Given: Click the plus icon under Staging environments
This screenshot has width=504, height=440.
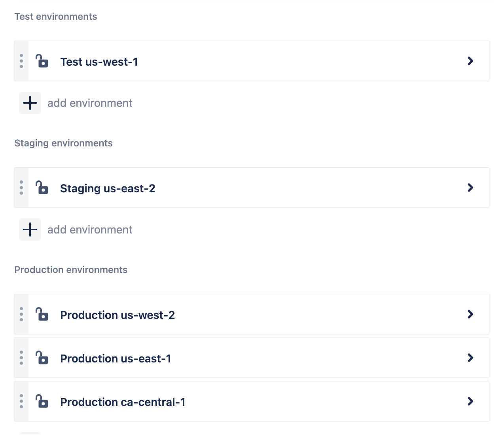Looking at the screenshot, I should (x=30, y=229).
